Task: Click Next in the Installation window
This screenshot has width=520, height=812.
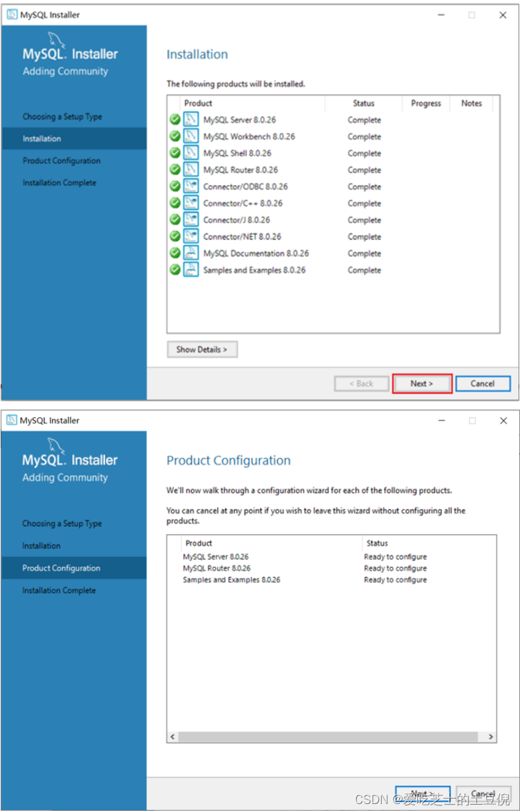Action: coord(422,383)
